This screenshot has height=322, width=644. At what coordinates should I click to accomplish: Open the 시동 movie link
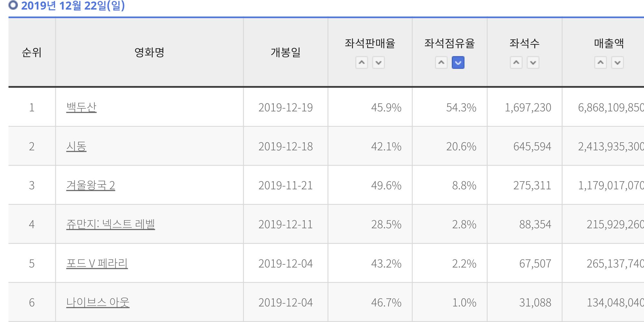pos(76,147)
